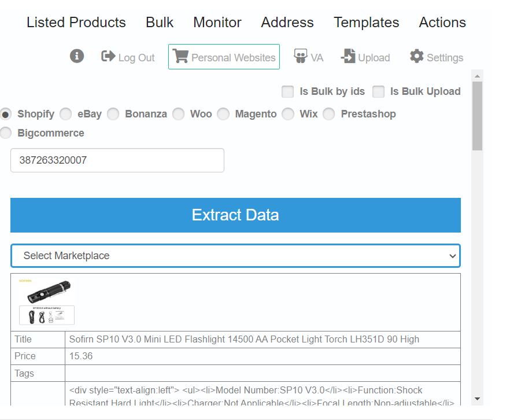Open the Address menu
The image size is (510, 420).
pyautogui.click(x=287, y=23)
